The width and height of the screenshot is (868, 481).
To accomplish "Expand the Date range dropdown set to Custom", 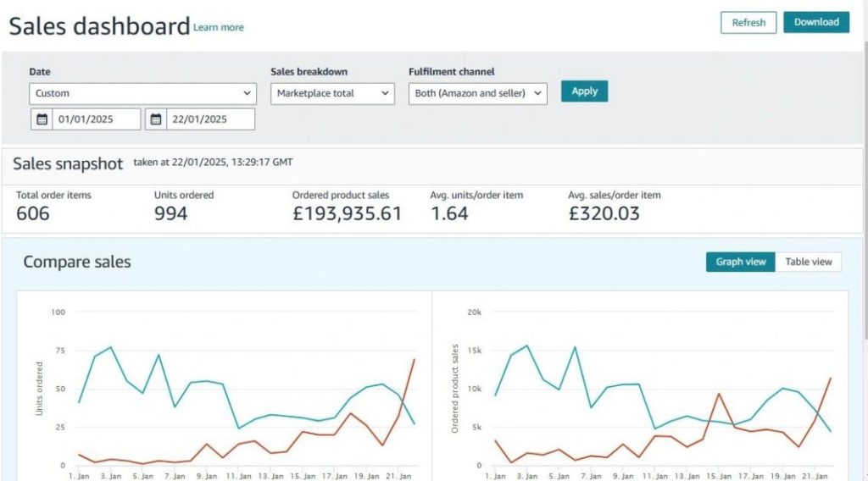I will (x=142, y=93).
